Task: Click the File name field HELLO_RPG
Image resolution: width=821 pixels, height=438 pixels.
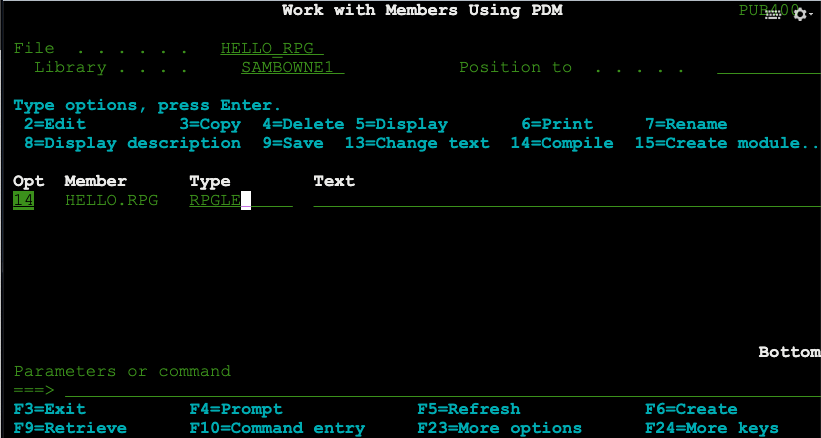Action: [271, 49]
